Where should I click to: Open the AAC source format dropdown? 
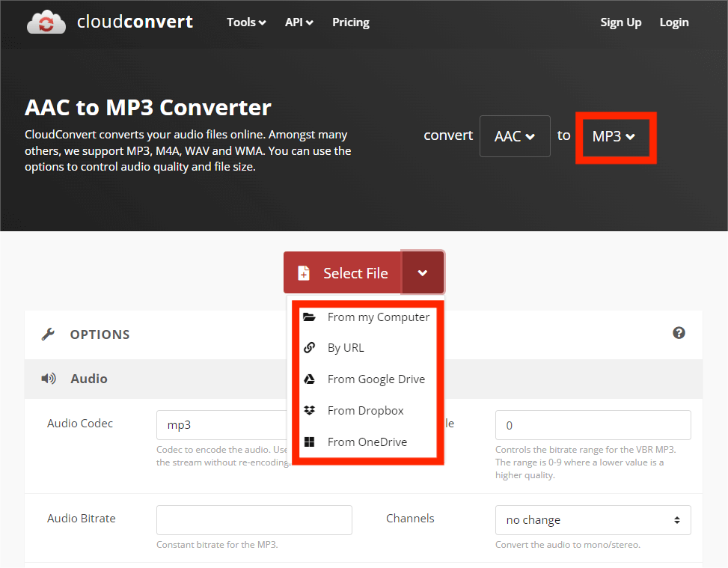pyautogui.click(x=515, y=136)
